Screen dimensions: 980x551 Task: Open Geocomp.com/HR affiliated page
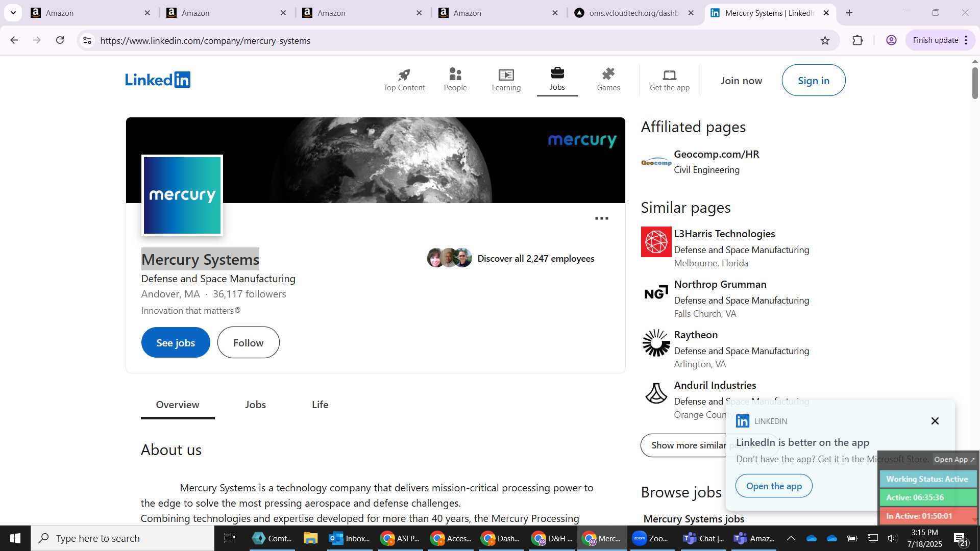coord(717,154)
